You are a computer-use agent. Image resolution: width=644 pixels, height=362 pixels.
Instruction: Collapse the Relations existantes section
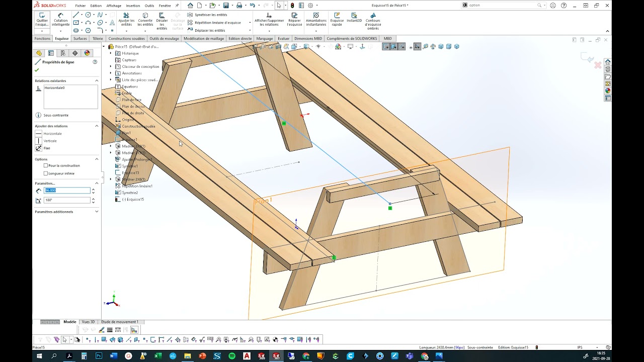tap(97, 80)
